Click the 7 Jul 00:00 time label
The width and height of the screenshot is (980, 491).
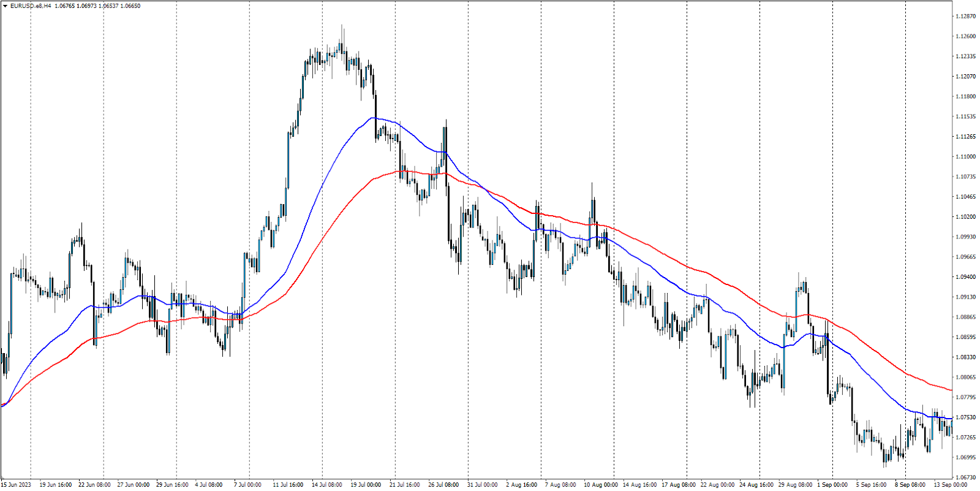tap(247, 485)
